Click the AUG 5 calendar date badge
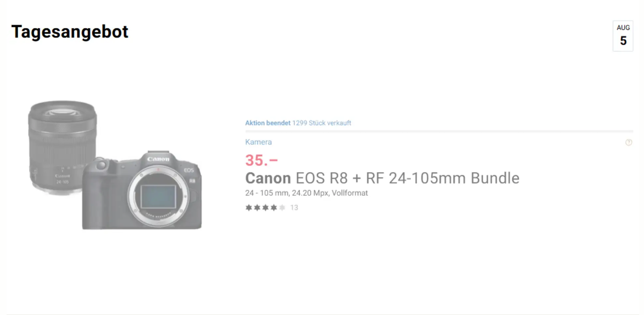 click(623, 35)
